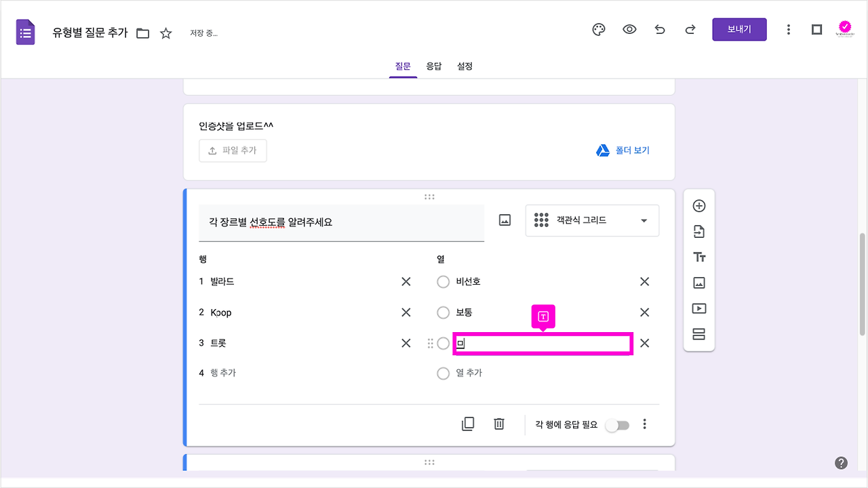Open more options for the grid question
The image size is (868, 488).
[x=645, y=424]
